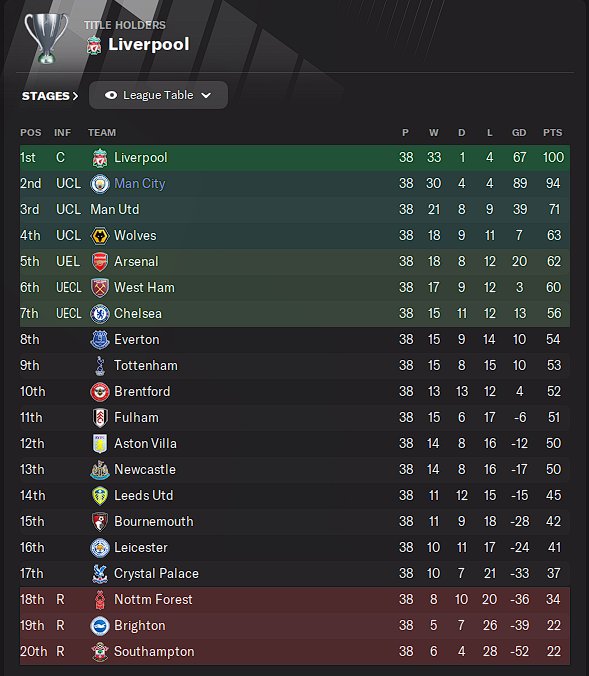Click the Liverpool crest in league table
This screenshot has height=676, width=589.
[x=100, y=158]
